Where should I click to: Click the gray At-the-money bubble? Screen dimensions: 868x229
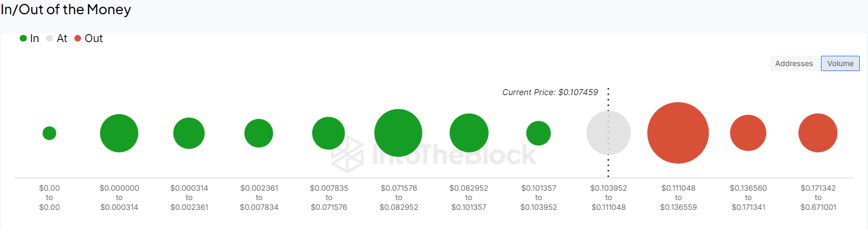[x=608, y=133]
